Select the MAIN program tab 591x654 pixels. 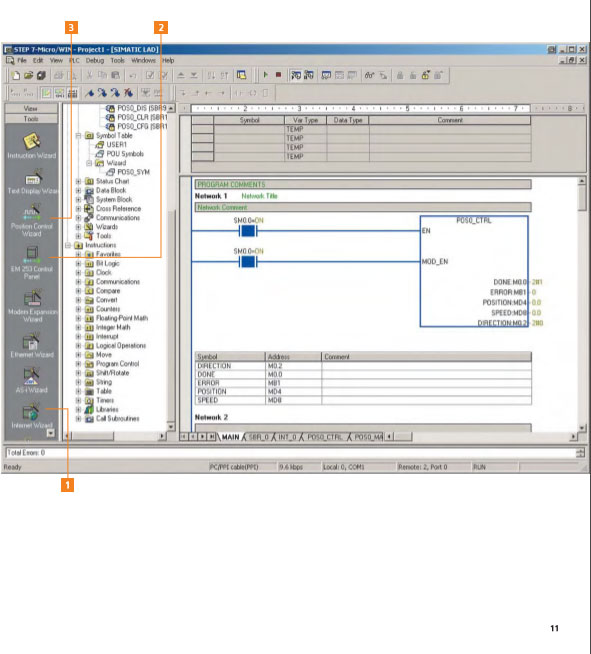pos(230,437)
